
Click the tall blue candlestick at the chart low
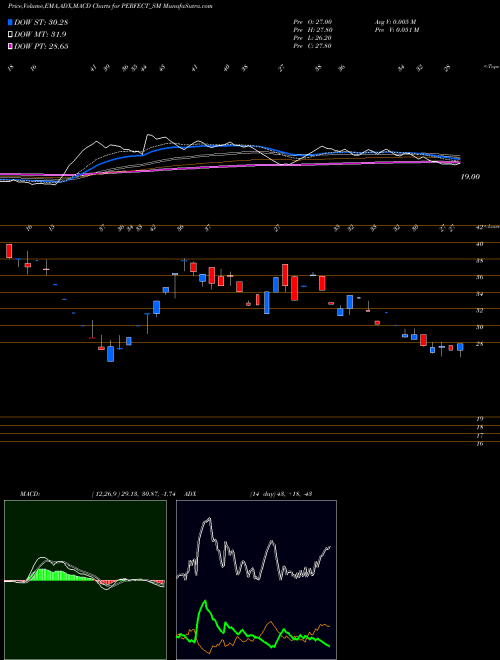110,354
